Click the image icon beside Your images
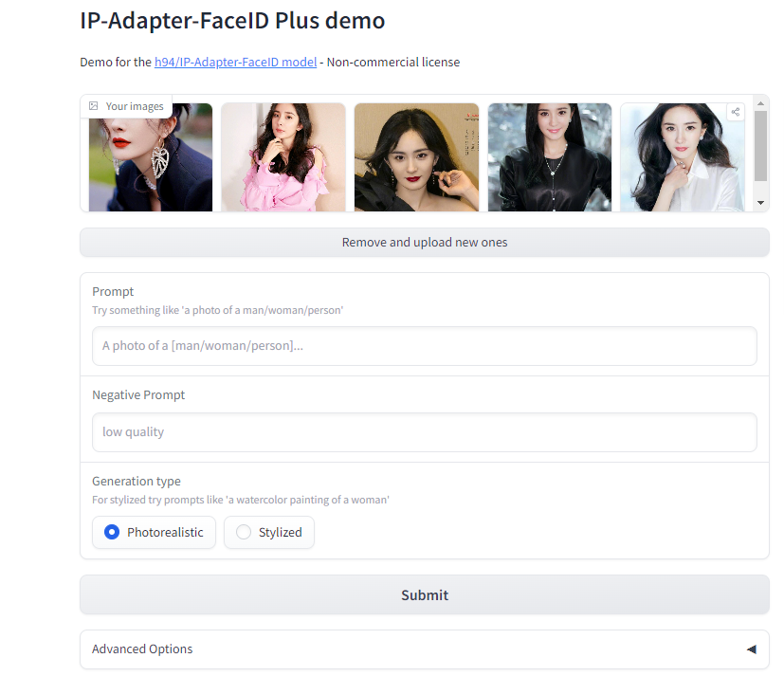 click(x=93, y=106)
